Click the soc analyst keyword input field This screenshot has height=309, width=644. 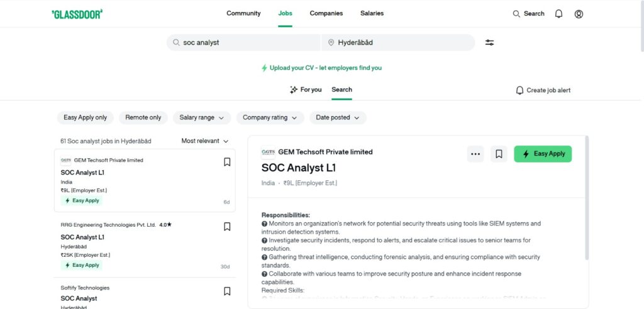click(243, 43)
